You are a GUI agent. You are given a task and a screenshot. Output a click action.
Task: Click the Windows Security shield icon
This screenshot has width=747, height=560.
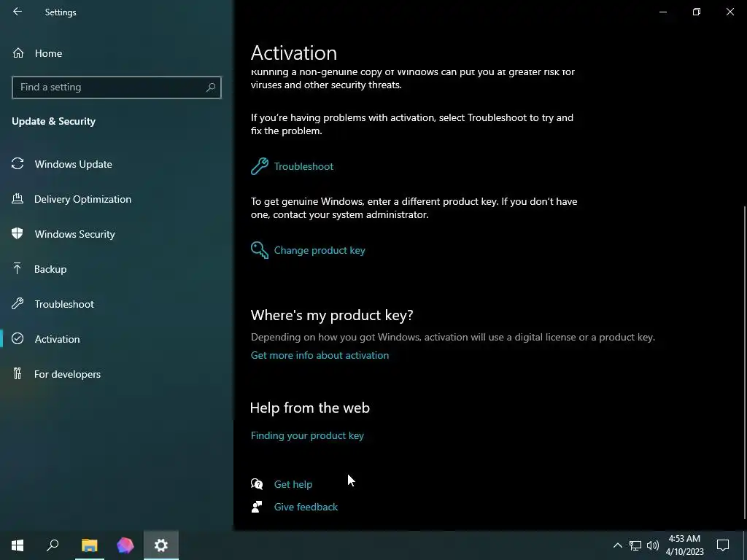(x=18, y=233)
